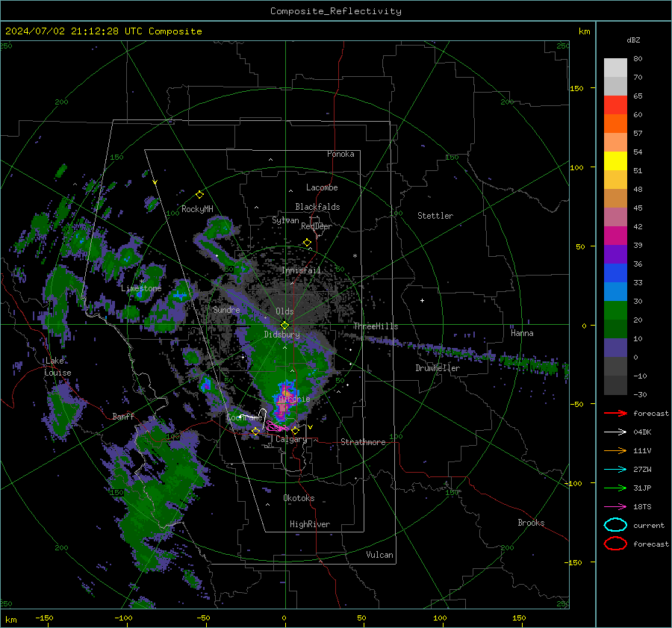Click the Innisfail city label
This screenshot has width=672, height=628.
[301, 270]
